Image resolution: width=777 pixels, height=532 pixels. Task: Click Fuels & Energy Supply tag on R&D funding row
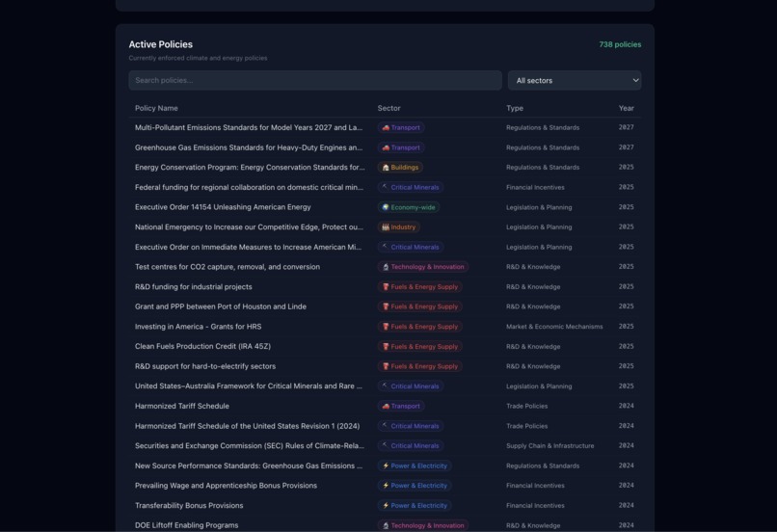point(419,287)
